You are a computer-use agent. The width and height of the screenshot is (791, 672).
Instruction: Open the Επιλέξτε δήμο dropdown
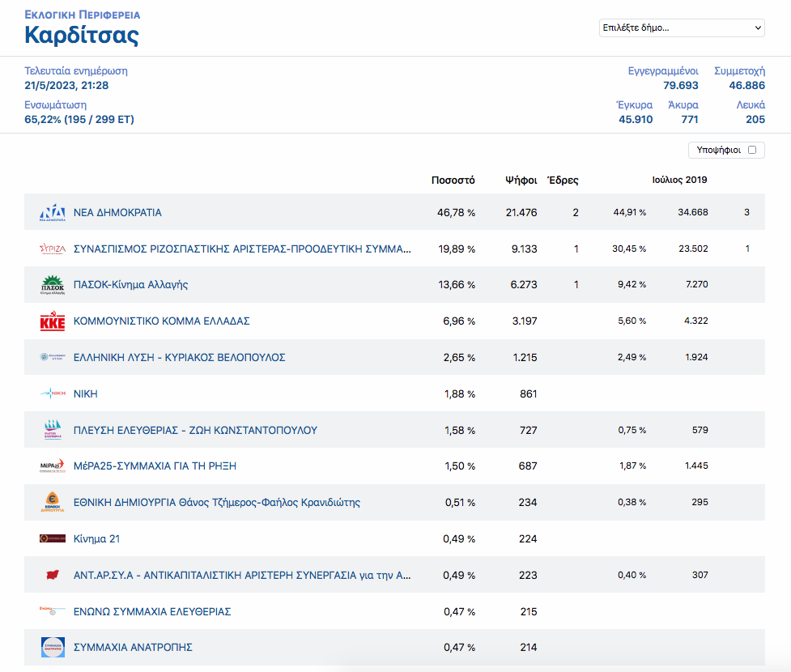pos(682,28)
